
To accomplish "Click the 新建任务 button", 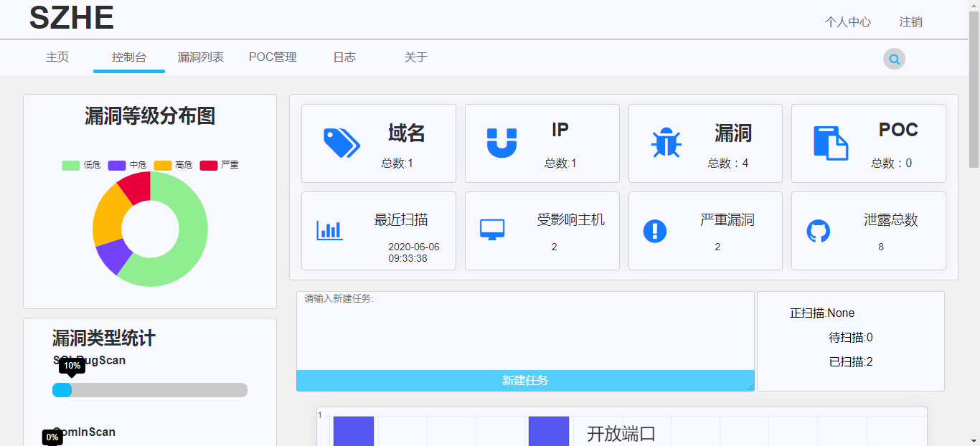I will click(525, 381).
